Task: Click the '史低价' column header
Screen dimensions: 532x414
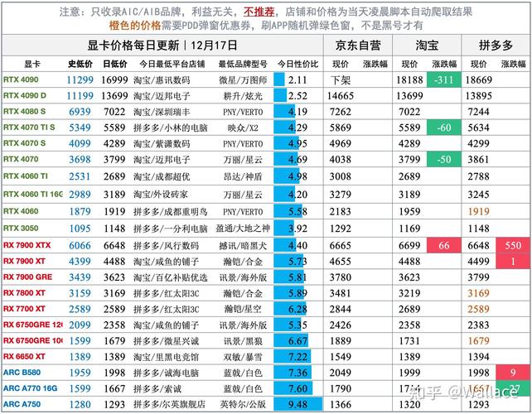Action: (x=80, y=64)
